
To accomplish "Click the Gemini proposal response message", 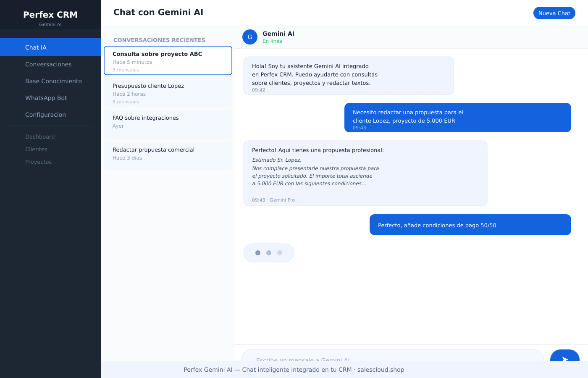I will click(x=365, y=173).
